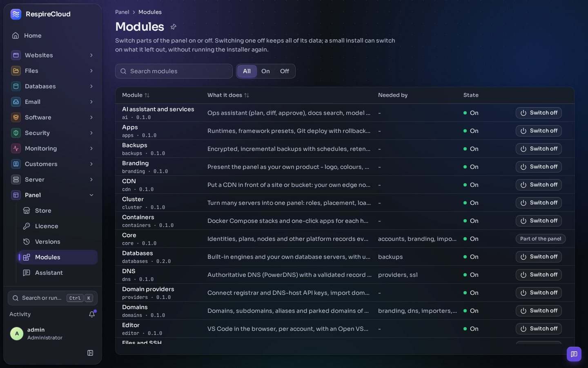
Task: Pin the Modules page with pin icon
Action: point(174,27)
